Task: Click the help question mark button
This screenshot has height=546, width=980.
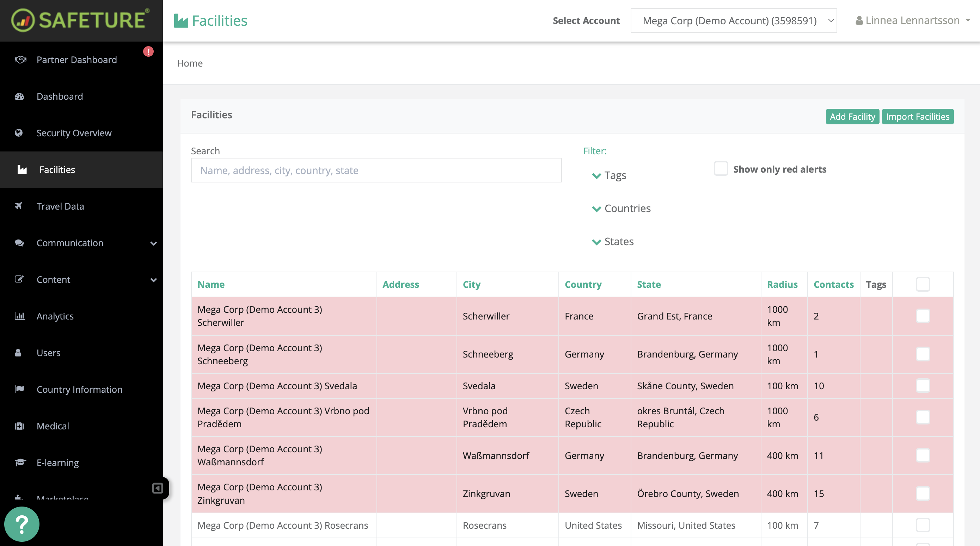Action: click(x=22, y=524)
